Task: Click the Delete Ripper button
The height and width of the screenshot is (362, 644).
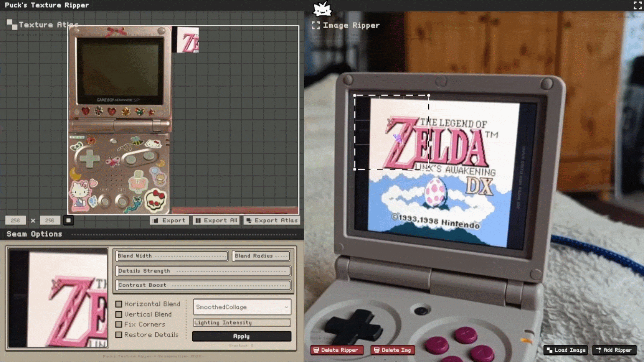Action: pyautogui.click(x=337, y=350)
